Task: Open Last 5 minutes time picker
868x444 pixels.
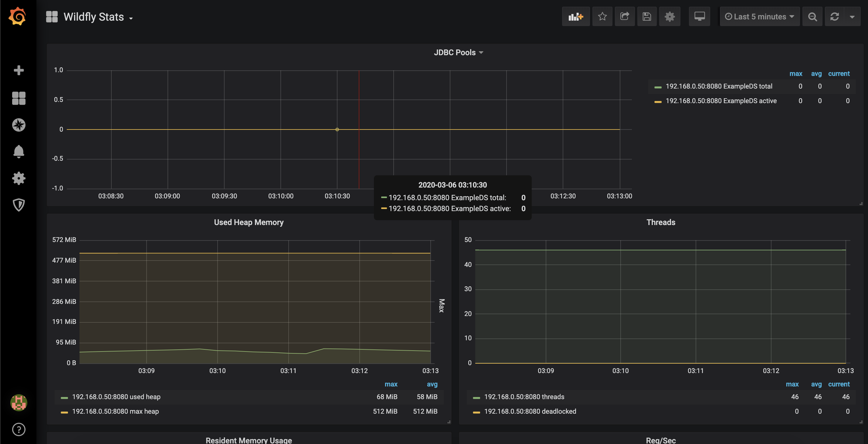Action: point(759,16)
